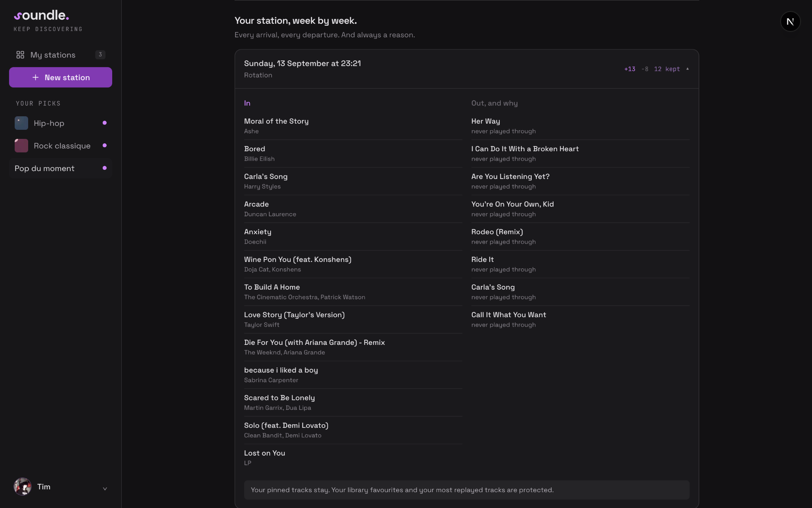
Task: Click the purple dot beside Hip-hop
Action: (x=105, y=123)
